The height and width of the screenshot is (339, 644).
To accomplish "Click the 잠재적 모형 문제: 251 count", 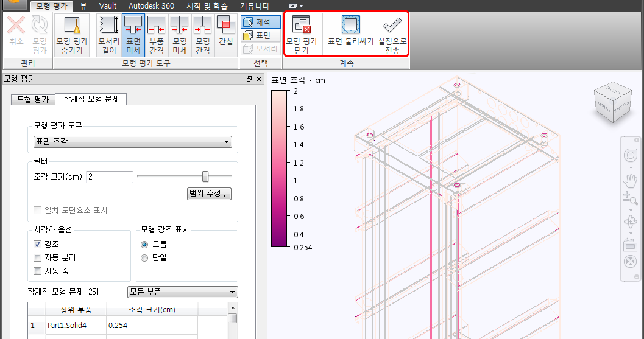I will click(x=63, y=292).
